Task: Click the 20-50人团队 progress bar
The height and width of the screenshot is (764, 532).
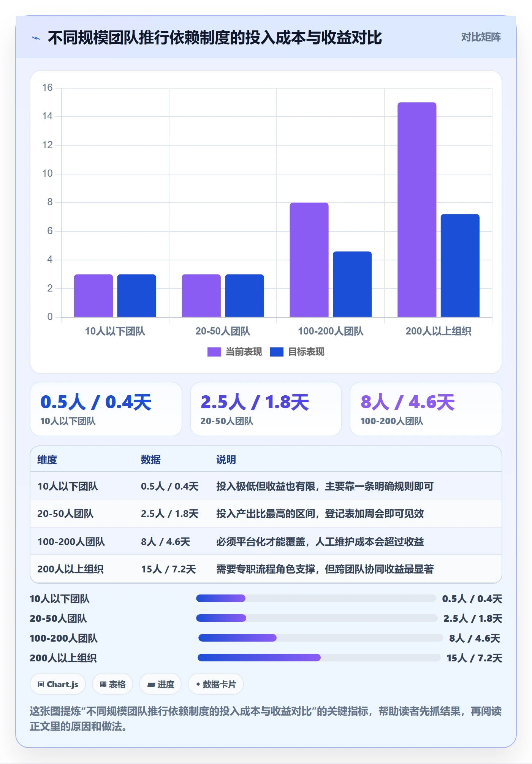Action: click(317, 618)
